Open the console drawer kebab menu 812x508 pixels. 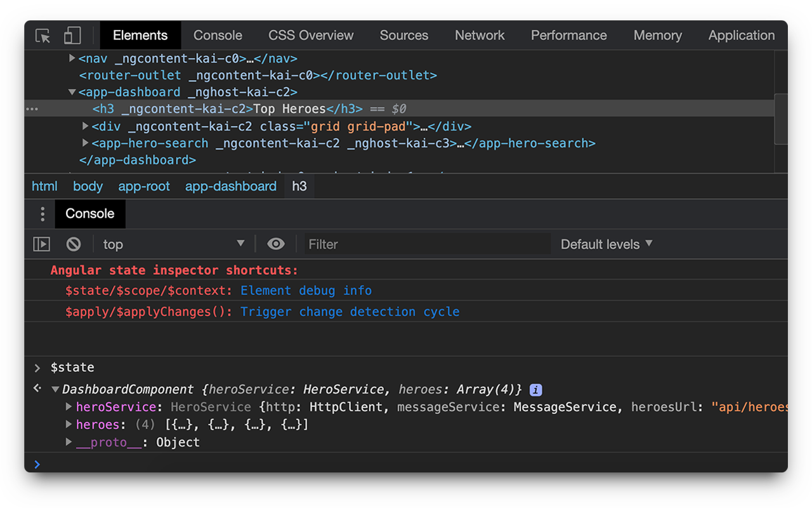click(x=43, y=214)
